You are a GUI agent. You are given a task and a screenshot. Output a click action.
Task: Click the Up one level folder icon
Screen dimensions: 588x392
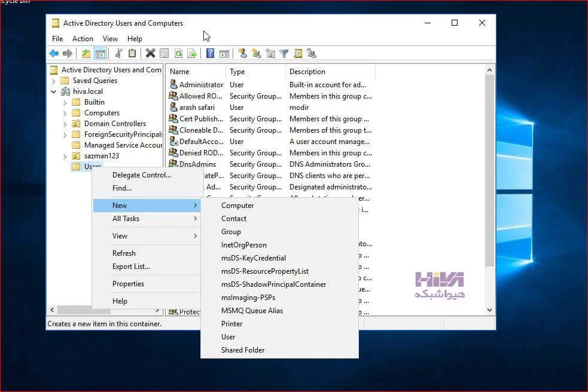pos(86,54)
